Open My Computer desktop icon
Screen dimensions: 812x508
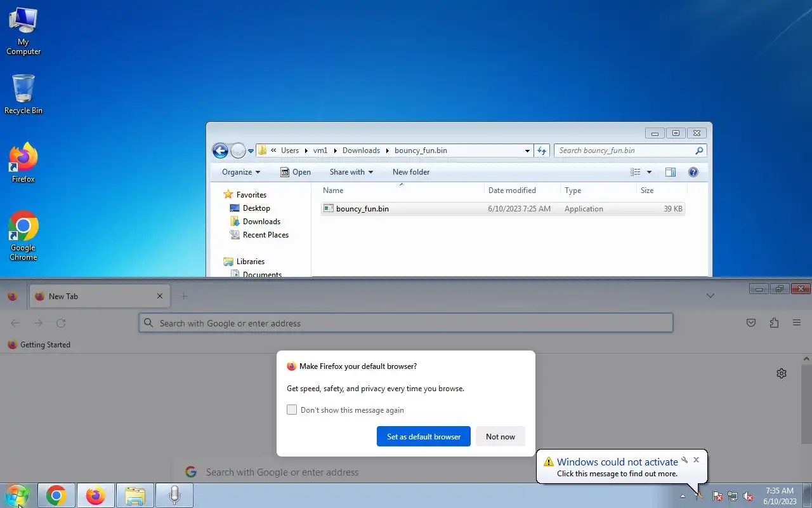23,32
